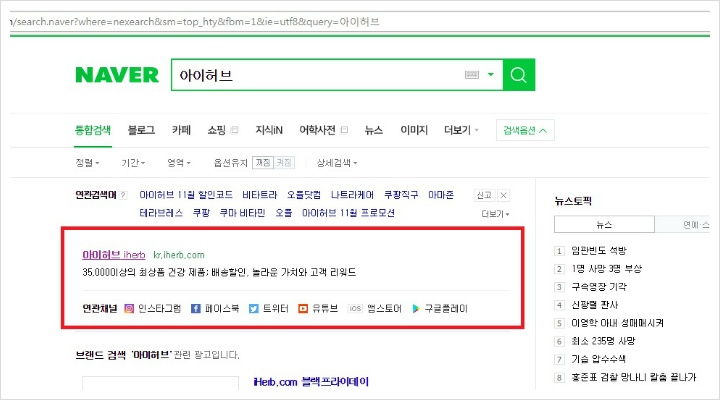Screen dimensions: 720x400
Task: Open the 유튜브 channel link
Action: [x=325, y=309]
